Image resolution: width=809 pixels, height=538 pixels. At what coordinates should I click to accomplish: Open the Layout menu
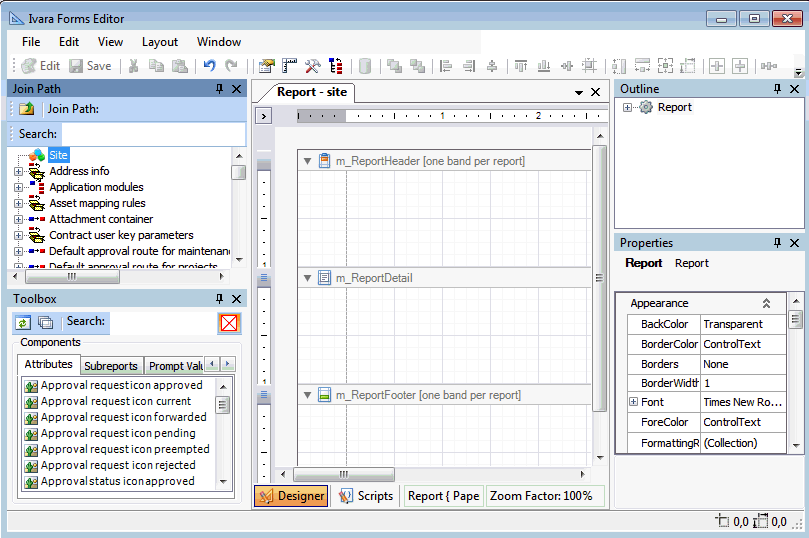point(160,42)
